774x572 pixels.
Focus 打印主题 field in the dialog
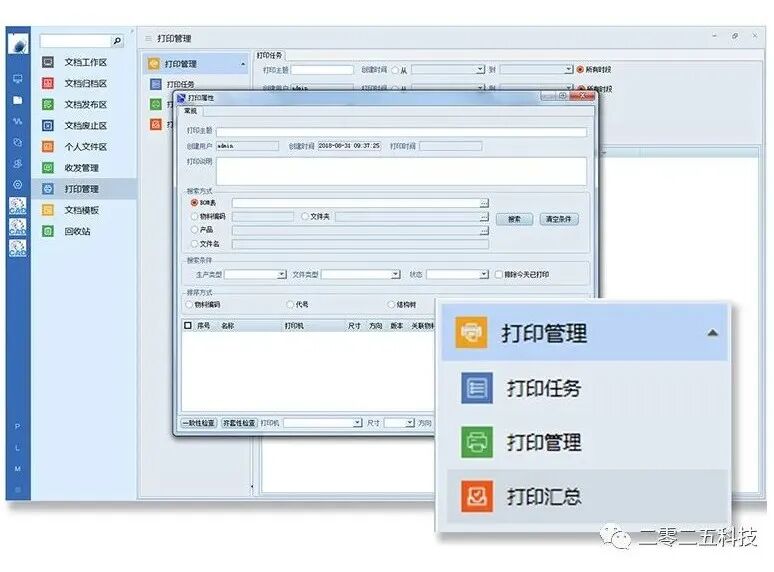(401, 132)
